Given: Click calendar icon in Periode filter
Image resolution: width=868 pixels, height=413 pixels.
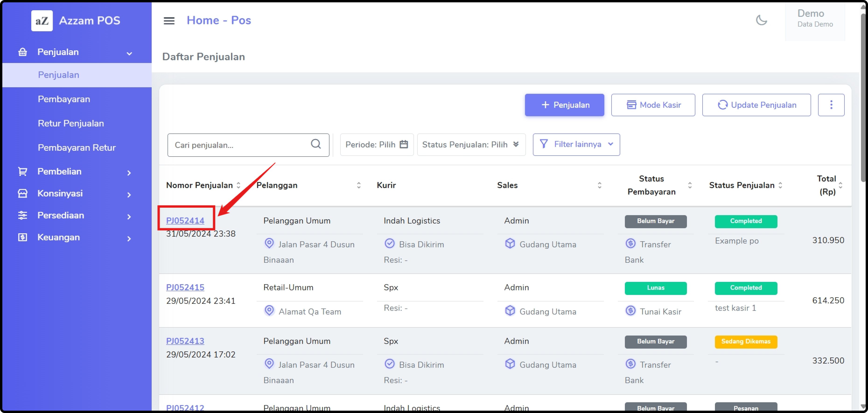Looking at the screenshot, I should (403, 144).
